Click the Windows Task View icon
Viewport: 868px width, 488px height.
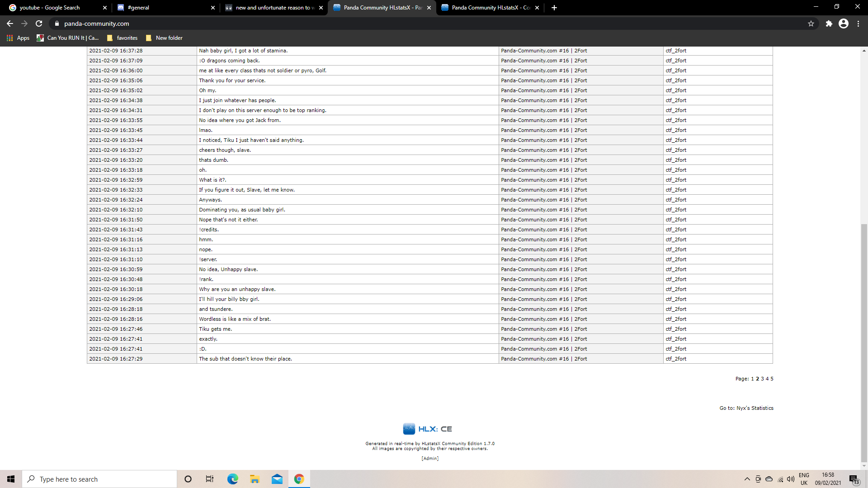coord(210,479)
